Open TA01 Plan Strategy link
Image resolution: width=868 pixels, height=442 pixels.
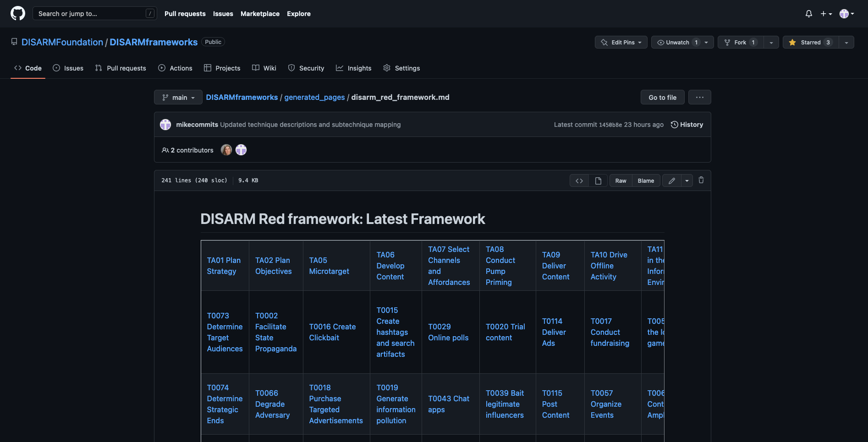pos(224,266)
